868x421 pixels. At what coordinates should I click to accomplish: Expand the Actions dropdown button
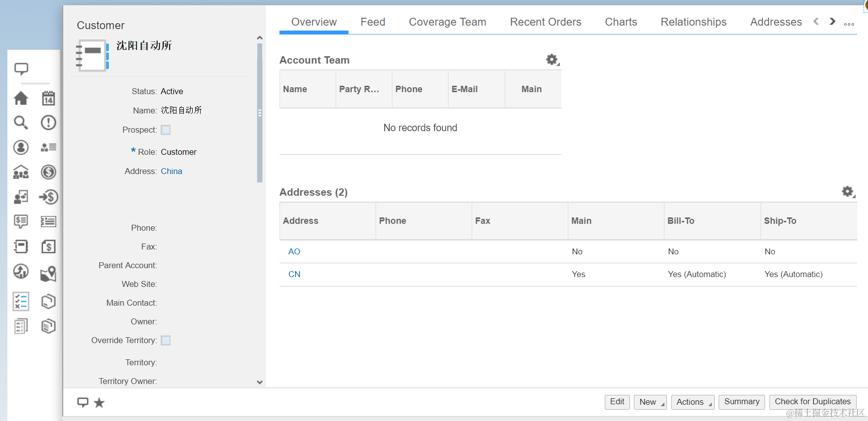(693, 402)
